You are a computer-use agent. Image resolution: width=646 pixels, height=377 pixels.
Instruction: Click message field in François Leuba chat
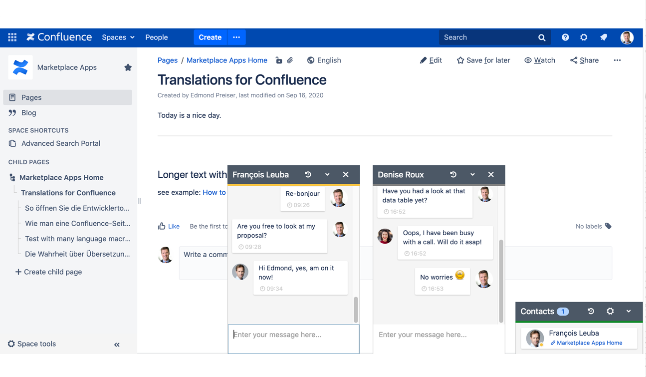(x=294, y=339)
